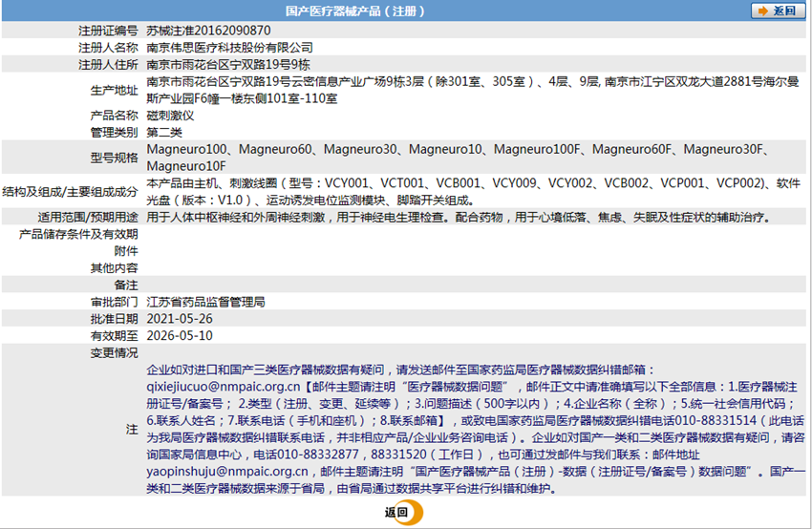Click the 返回 button at top right
Viewport: 812px width, 529px height.
pyautogui.click(x=778, y=11)
